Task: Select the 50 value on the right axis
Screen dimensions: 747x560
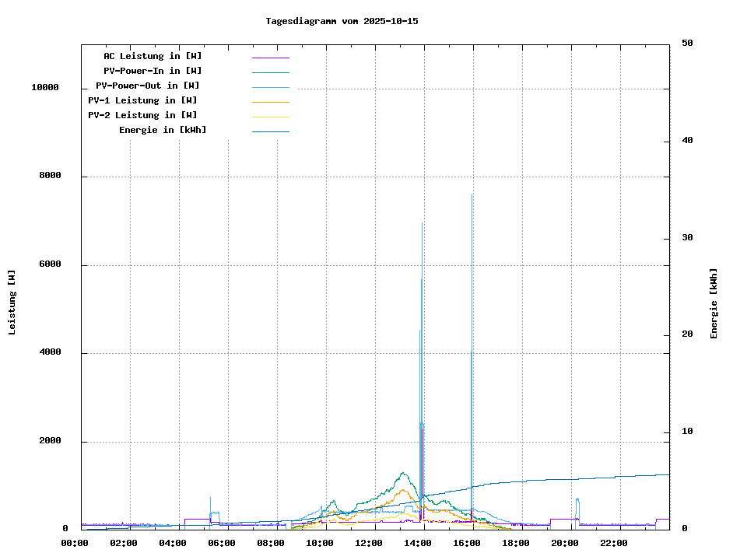Action: coord(687,44)
